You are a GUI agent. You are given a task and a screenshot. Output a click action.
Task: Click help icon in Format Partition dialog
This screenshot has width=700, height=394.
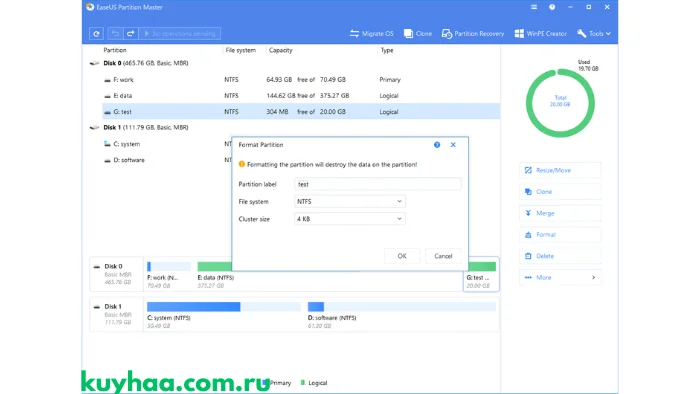pos(437,145)
